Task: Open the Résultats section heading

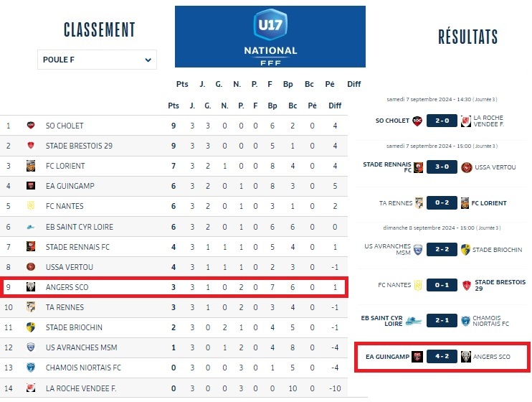Action: [x=467, y=37]
